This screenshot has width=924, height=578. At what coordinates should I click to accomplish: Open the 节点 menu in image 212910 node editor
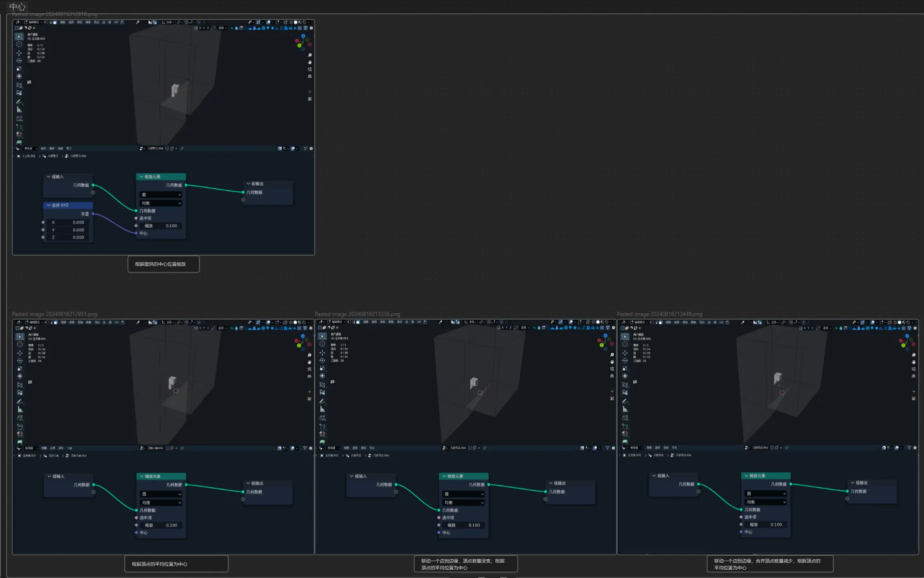tap(69, 149)
